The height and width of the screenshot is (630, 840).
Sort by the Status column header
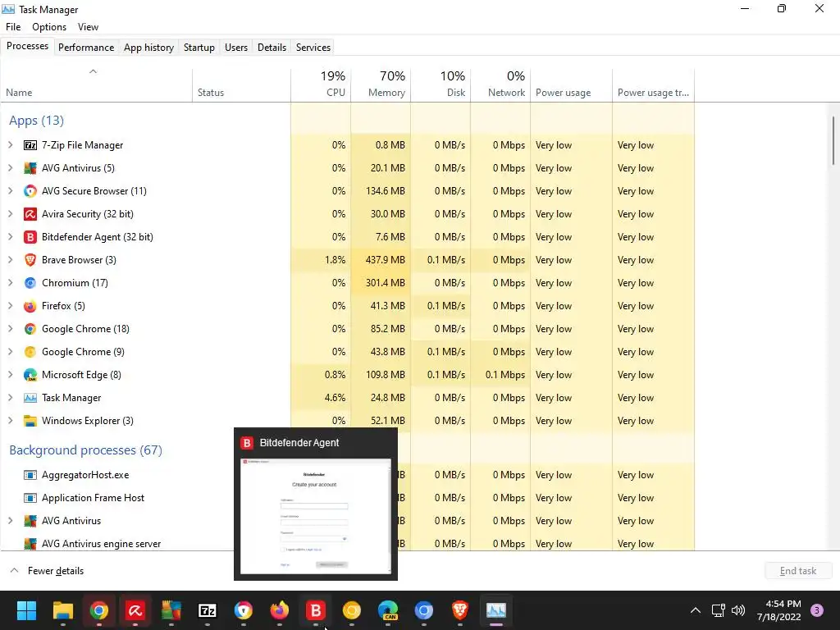tap(242, 84)
